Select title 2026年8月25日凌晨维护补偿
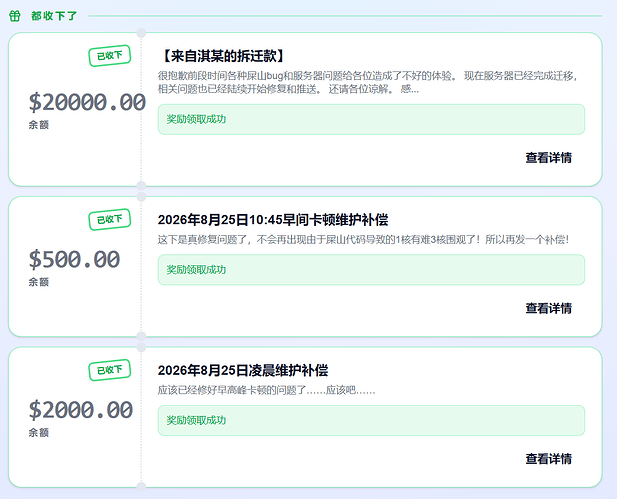Image resolution: width=617 pixels, height=499 pixels. click(x=243, y=371)
